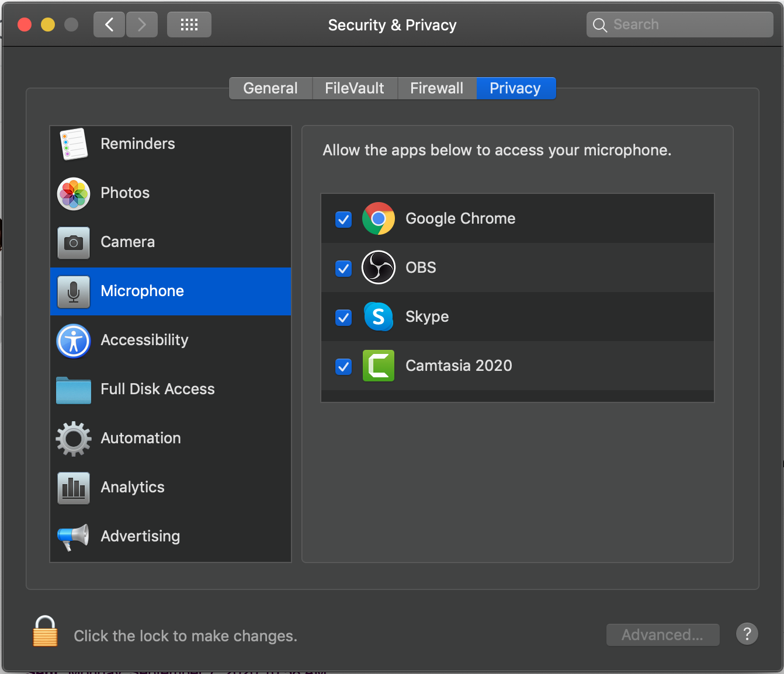Select Automation label in sidebar
Screen dimensions: 784x674
[141, 438]
